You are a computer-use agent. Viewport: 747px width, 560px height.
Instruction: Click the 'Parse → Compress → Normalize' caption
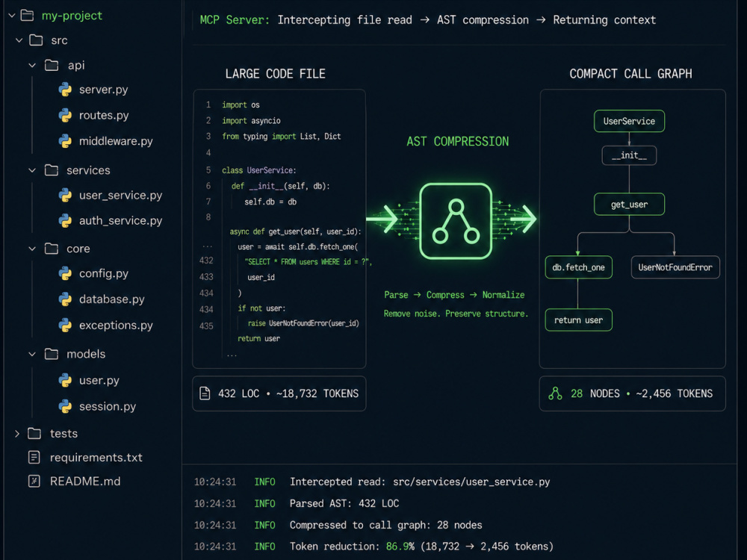pos(454,295)
